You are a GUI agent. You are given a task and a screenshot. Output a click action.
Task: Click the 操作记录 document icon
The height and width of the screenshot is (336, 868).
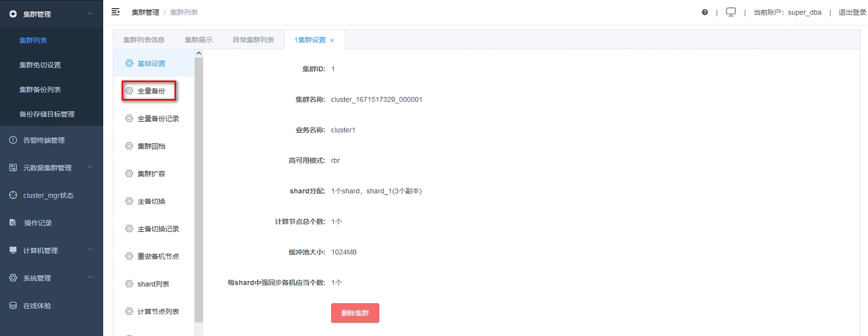pos(13,223)
